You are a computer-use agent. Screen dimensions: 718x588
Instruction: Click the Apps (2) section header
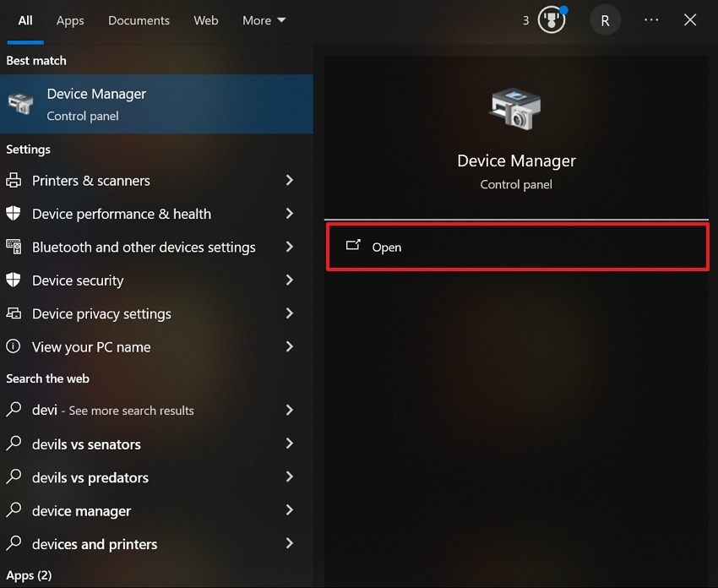[29, 574]
